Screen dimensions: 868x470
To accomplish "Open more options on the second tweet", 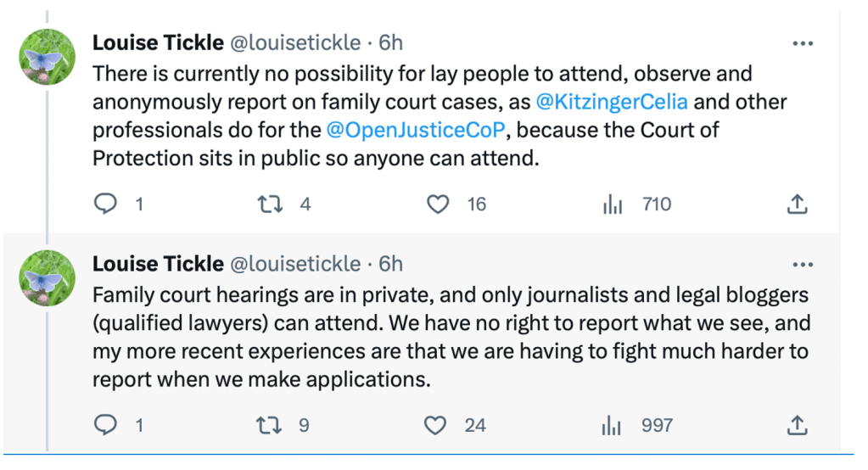I will (x=802, y=265).
